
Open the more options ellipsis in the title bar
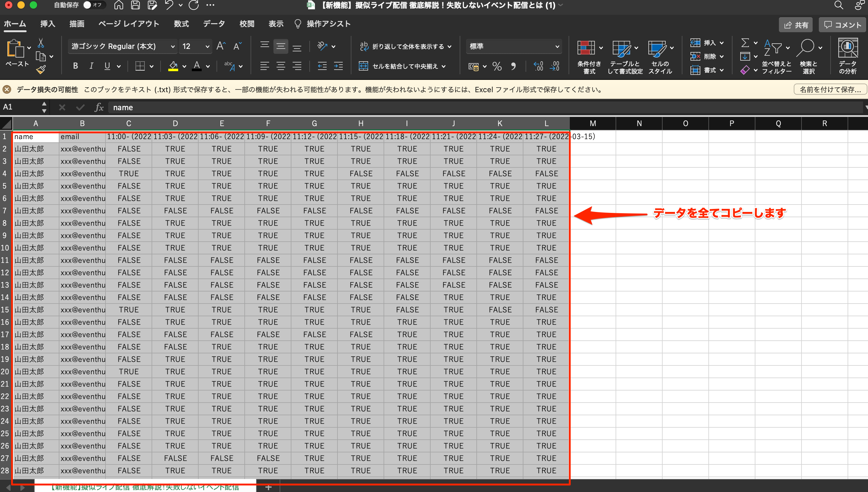coord(210,5)
